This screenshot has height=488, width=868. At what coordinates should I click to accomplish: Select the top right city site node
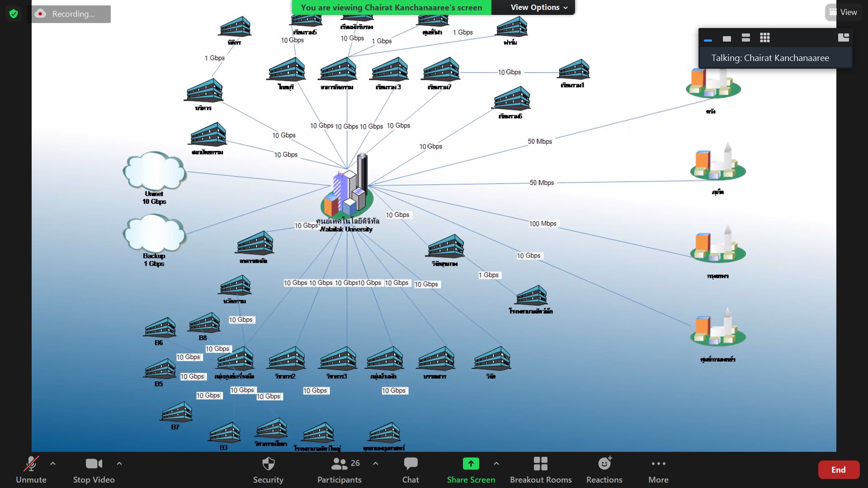713,84
